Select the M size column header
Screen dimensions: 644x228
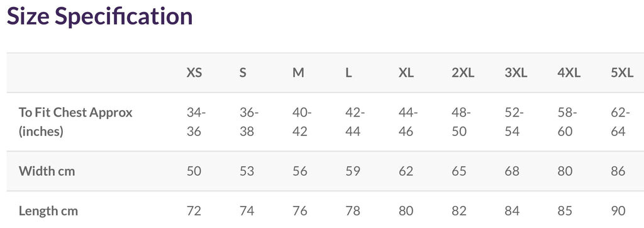pyautogui.click(x=298, y=73)
